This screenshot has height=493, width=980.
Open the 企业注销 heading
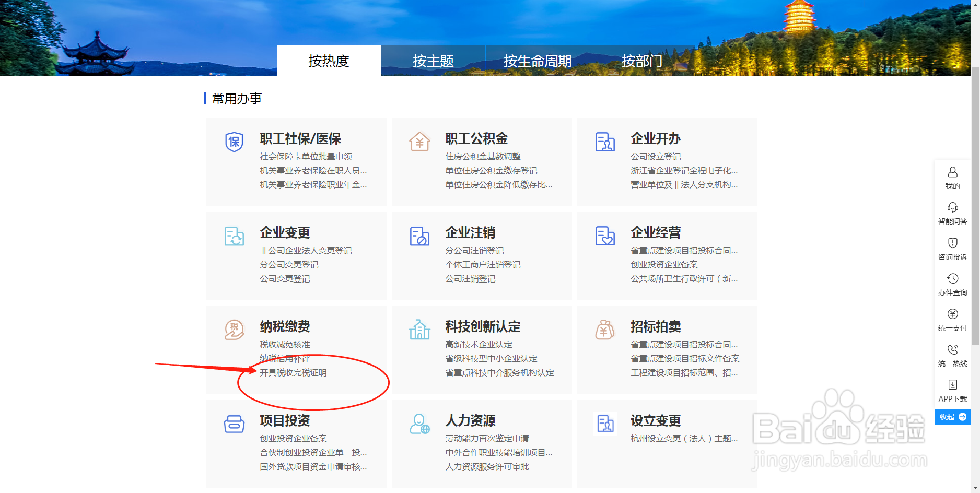(x=470, y=233)
